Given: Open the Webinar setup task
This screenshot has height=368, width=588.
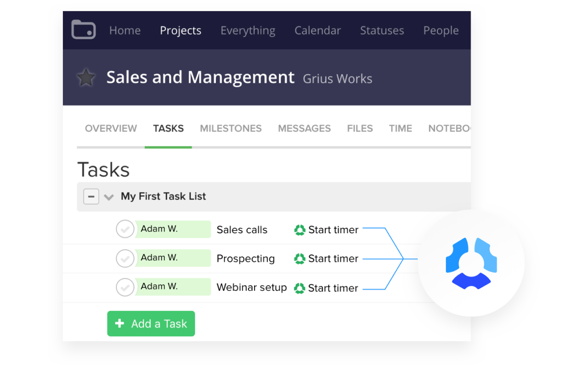Looking at the screenshot, I should tap(252, 287).
